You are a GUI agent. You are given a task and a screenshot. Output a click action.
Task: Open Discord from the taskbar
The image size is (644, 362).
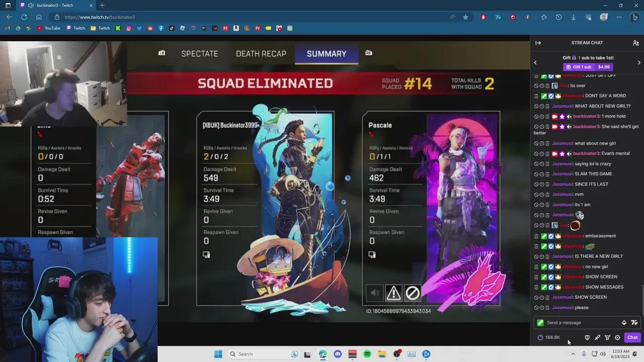click(x=338, y=354)
